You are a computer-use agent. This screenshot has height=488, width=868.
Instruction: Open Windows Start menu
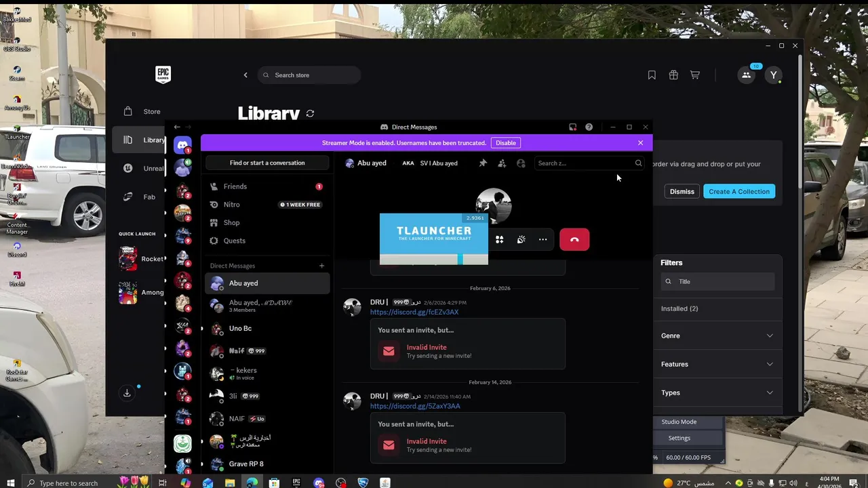tap(10, 483)
